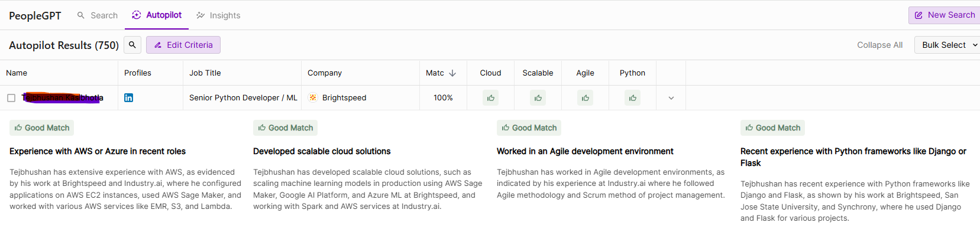
Task: Click the Brightspeed company logo icon
Action: [313, 97]
